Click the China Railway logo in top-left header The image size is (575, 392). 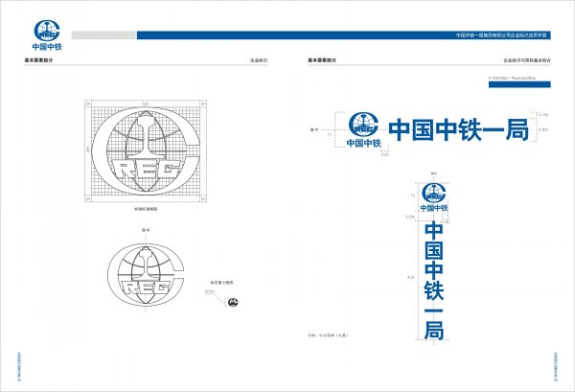tap(47, 33)
